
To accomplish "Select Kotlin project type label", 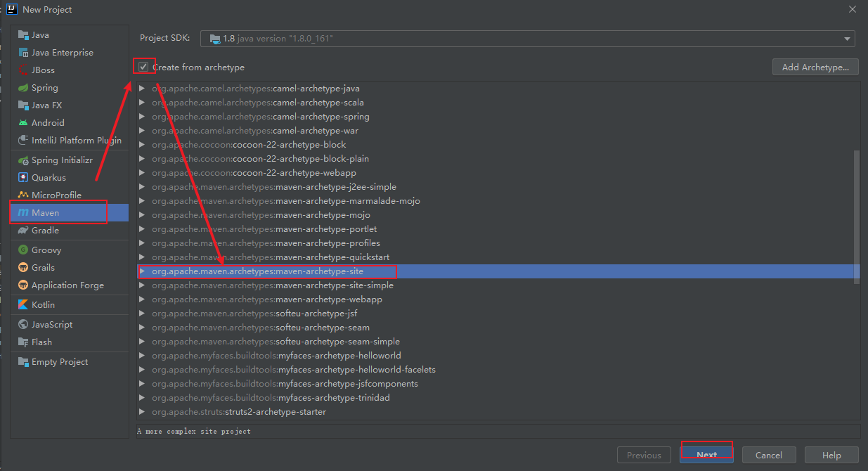I will pos(43,305).
